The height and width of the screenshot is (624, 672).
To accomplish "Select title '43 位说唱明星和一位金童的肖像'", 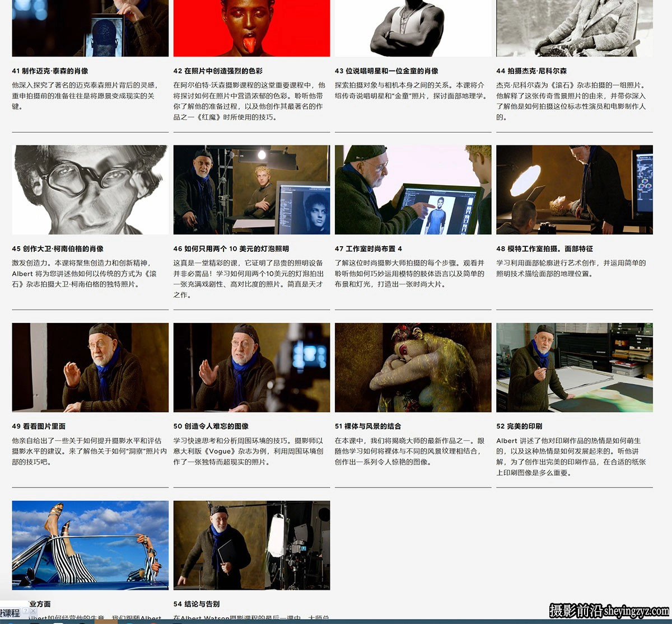I will click(386, 71).
